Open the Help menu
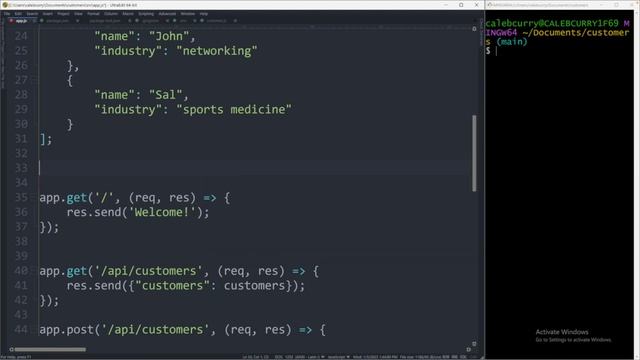640x360 pixels. [x=204, y=14]
